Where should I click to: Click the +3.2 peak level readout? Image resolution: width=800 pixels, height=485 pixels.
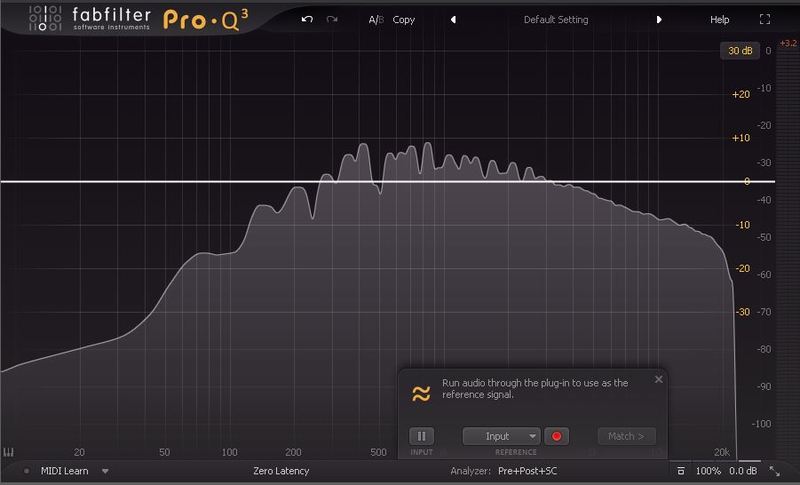[788, 43]
